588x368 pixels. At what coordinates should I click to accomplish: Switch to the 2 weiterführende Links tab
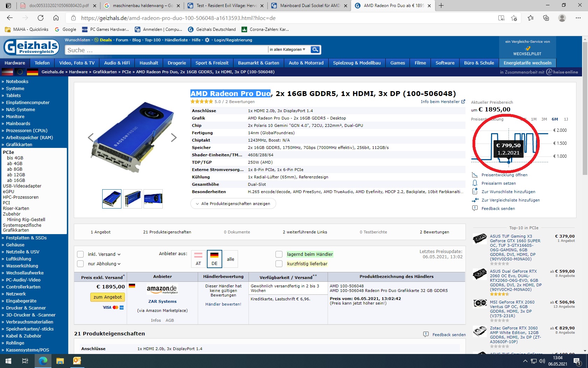tap(305, 232)
